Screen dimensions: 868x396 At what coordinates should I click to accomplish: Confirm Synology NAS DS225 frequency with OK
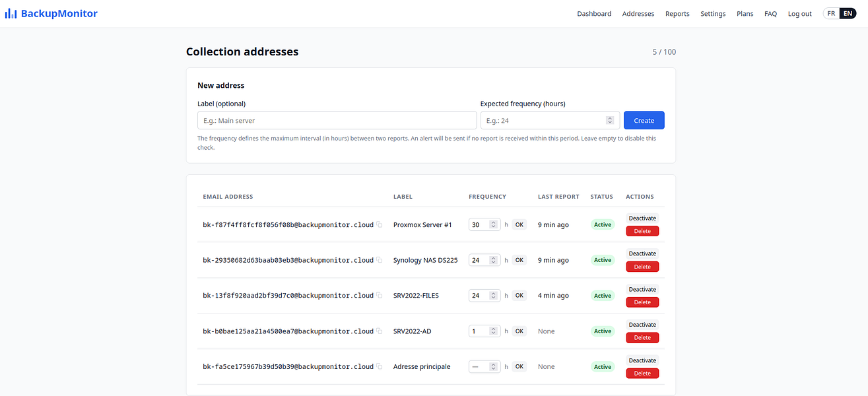pos(519,260)
